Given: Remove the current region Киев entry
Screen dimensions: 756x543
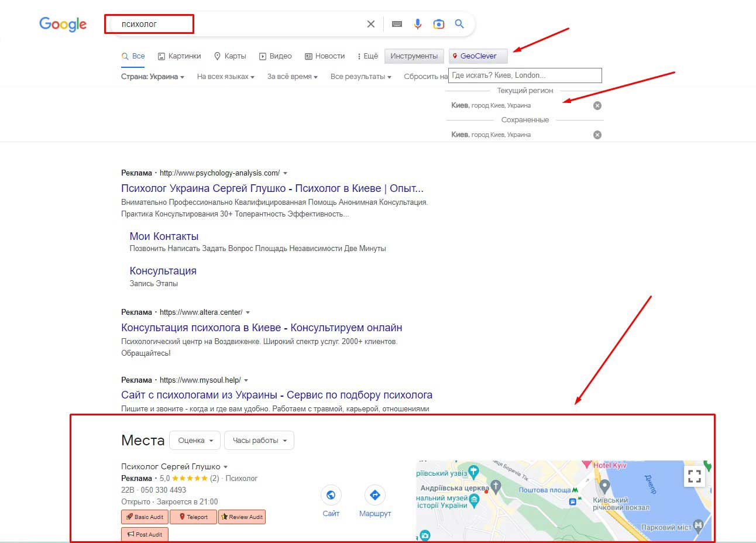Looking at the screenshot, I should [x=597, y=106].
